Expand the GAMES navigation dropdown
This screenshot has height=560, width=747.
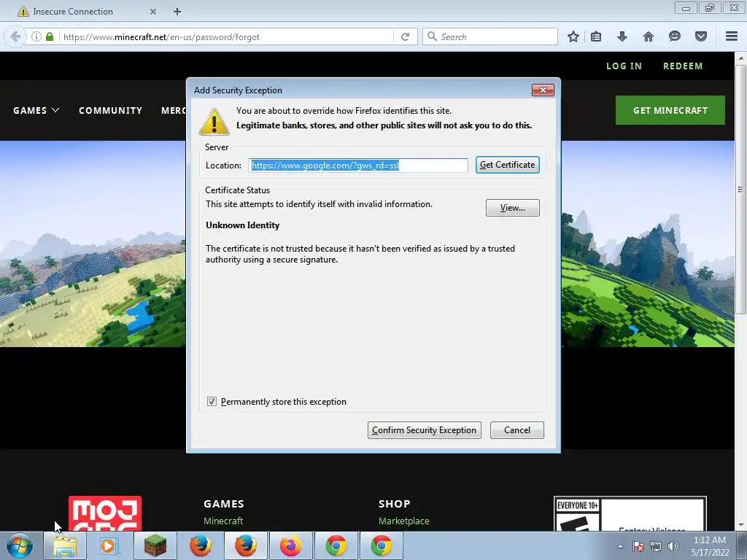36,111
